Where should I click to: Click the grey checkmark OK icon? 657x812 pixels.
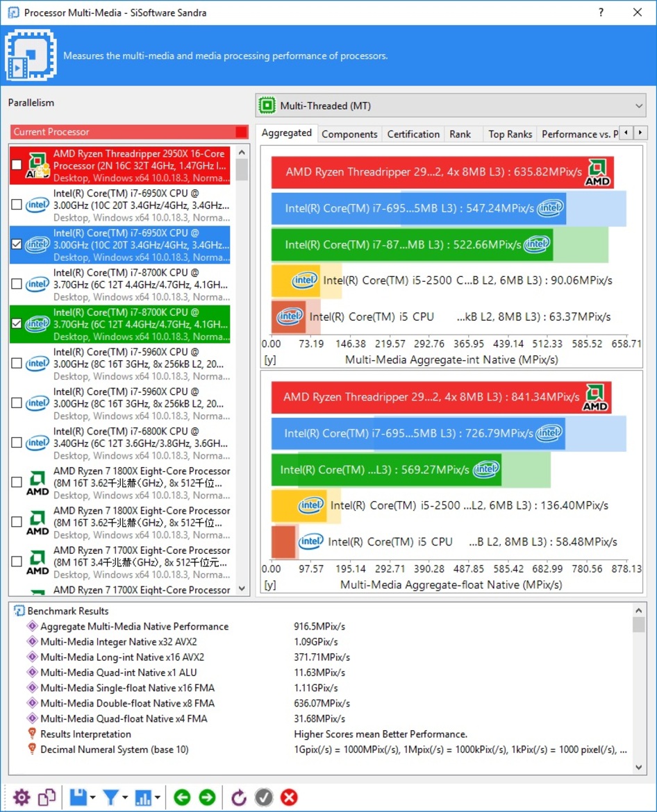[x=264, y=797]
